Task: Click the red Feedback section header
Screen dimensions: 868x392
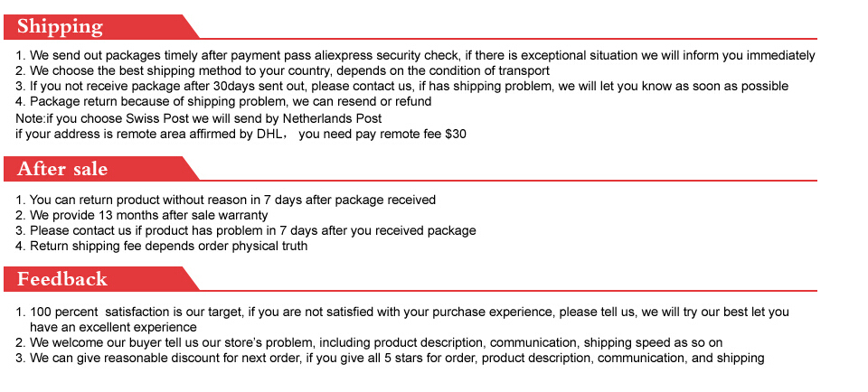Action: (62, 279)
